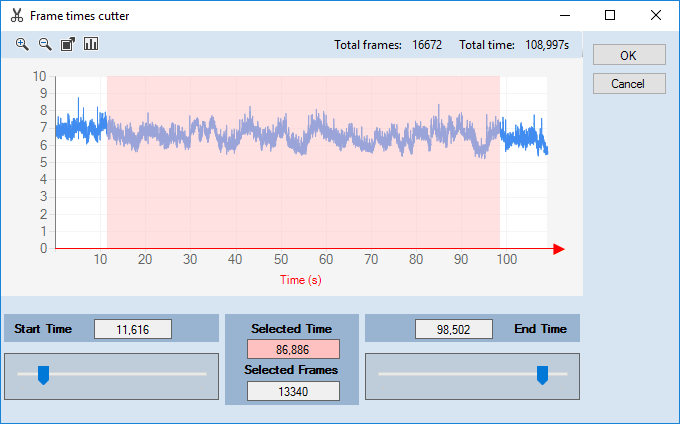Click the zoom out magnifier icon
680x424 pixels.
coord(45,44)
